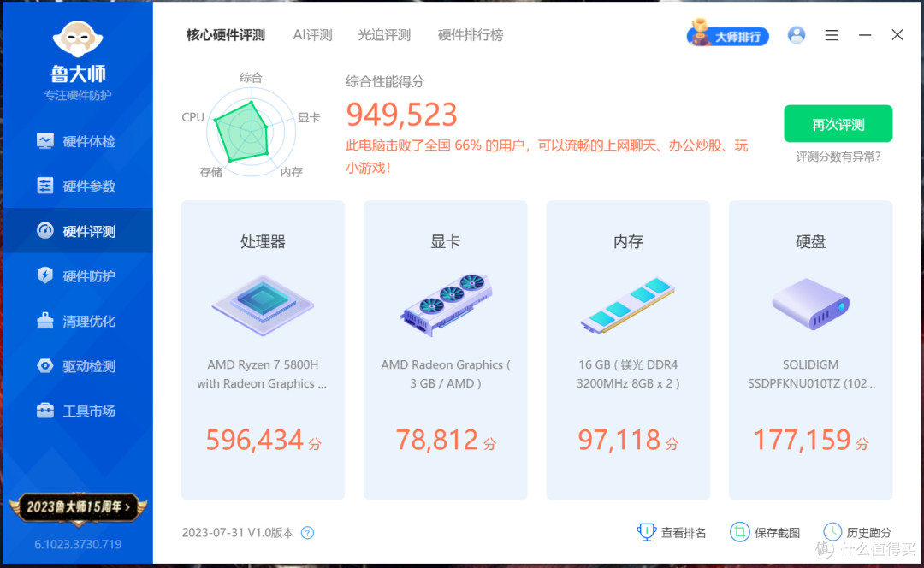Open the 2023鲁大师15周年 banner
This screenshot has height=568, width=924.
pos(78,507)
